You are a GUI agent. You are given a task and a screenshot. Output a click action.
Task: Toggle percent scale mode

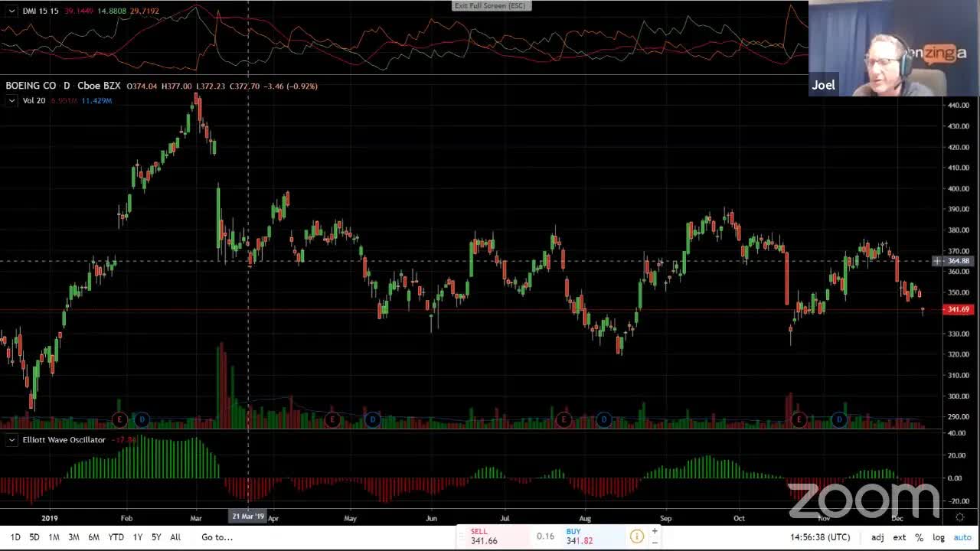tap(919, 537)
